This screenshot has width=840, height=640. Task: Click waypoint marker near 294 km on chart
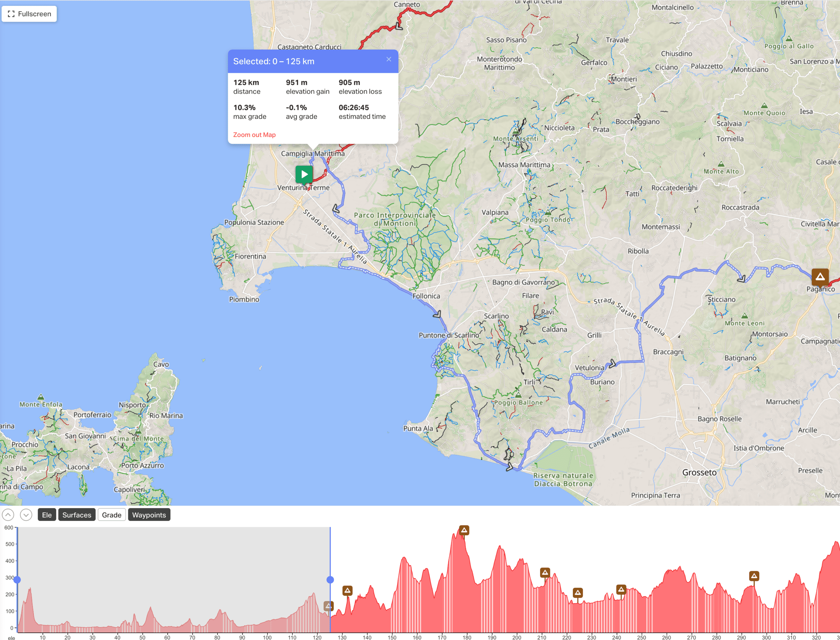754,576
